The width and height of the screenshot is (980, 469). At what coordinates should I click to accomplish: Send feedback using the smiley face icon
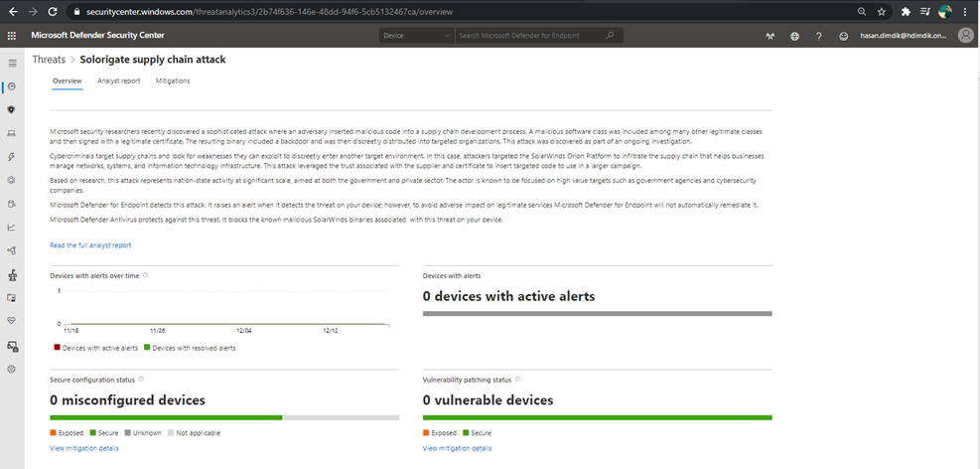pyautogui.click(x=844, y=37)
